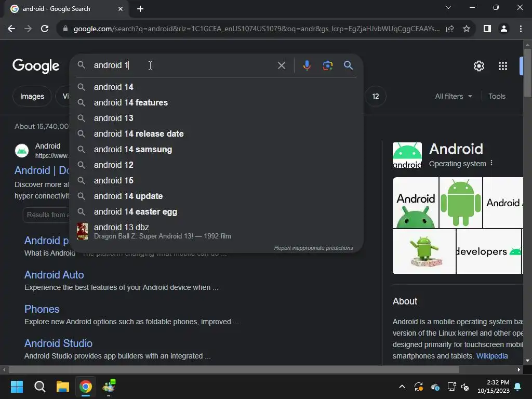Select suggestion 'android 14 features'
This screenshot has width=532, height=399.
coord(216,103)
